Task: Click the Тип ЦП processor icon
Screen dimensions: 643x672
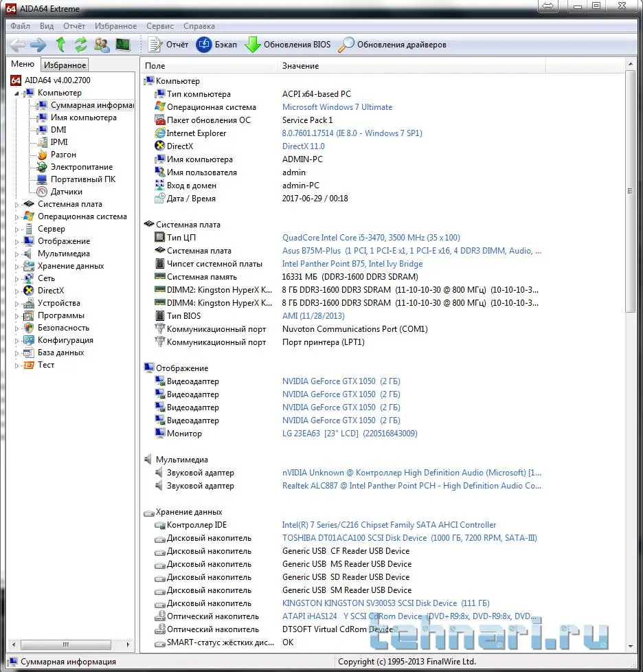Action: [160, 237]
